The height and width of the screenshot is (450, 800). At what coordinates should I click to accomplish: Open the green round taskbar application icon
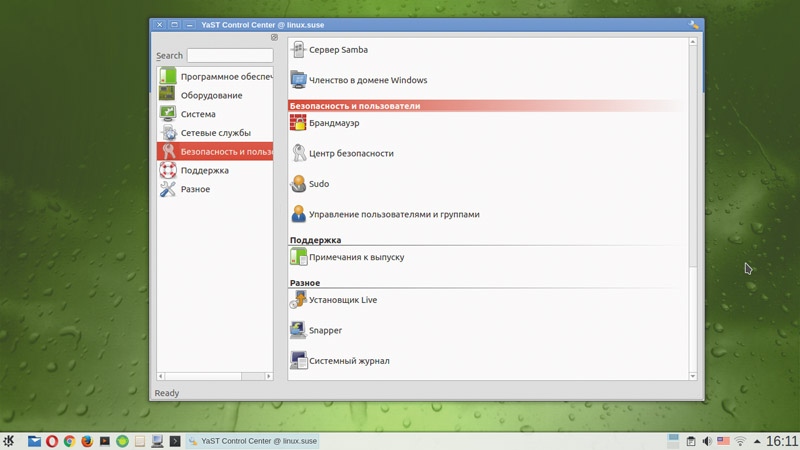click(x=122, y=441)
